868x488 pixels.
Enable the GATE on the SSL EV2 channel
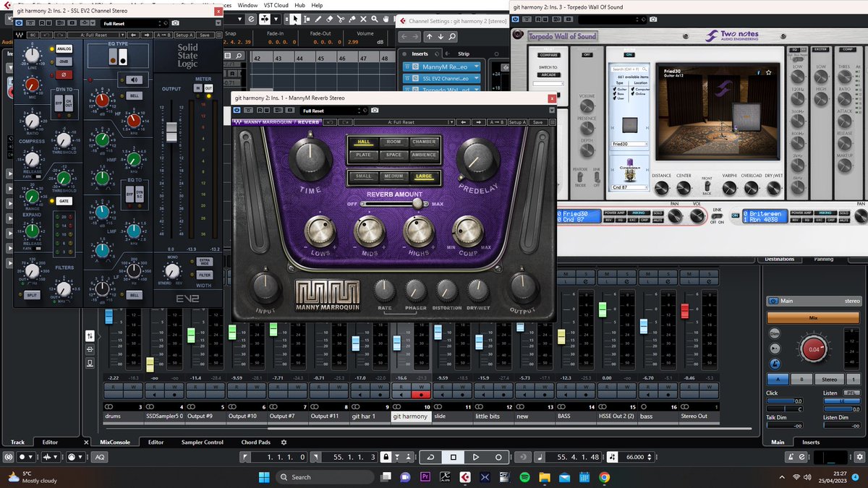point(64,200)
